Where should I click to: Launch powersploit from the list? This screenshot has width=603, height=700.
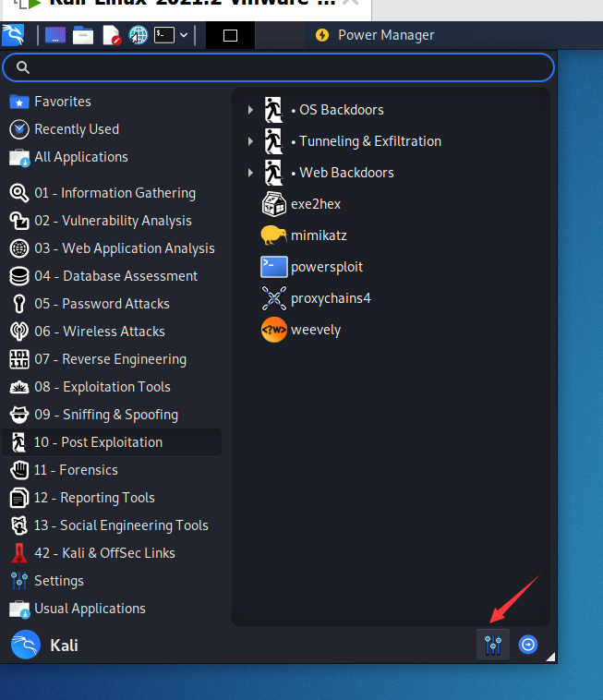[x=312, y=267]
